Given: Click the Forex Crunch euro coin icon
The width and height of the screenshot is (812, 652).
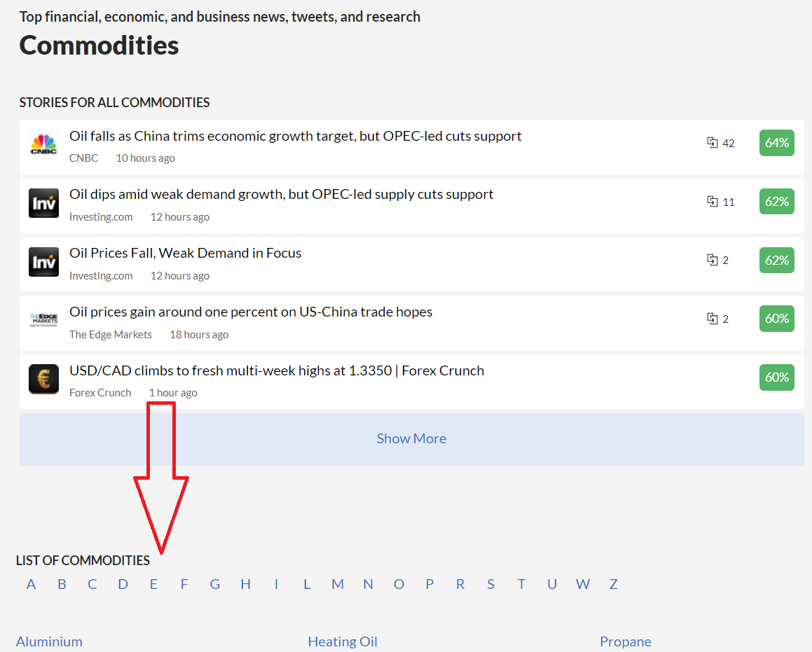Looking at the screenshot, I should click(43, 380).
